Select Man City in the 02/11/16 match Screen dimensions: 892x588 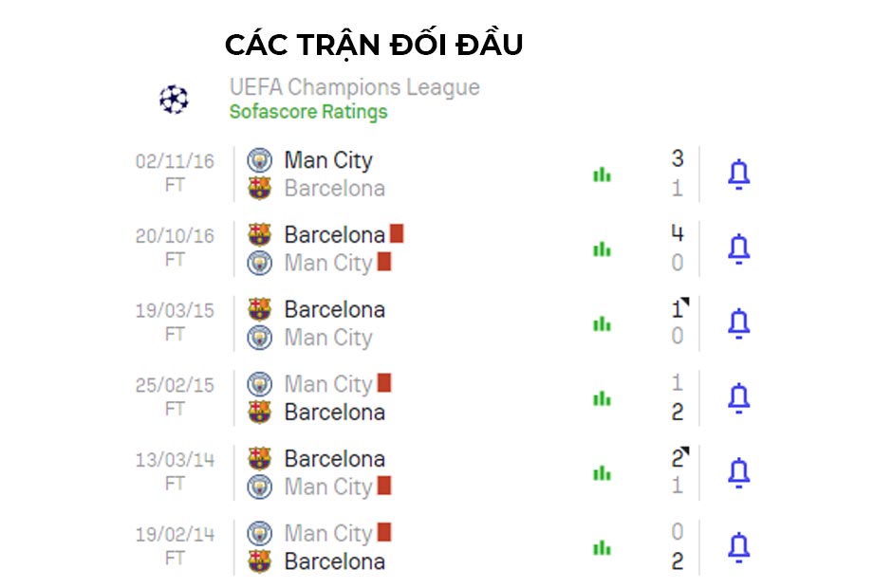[x=328, y=160]
